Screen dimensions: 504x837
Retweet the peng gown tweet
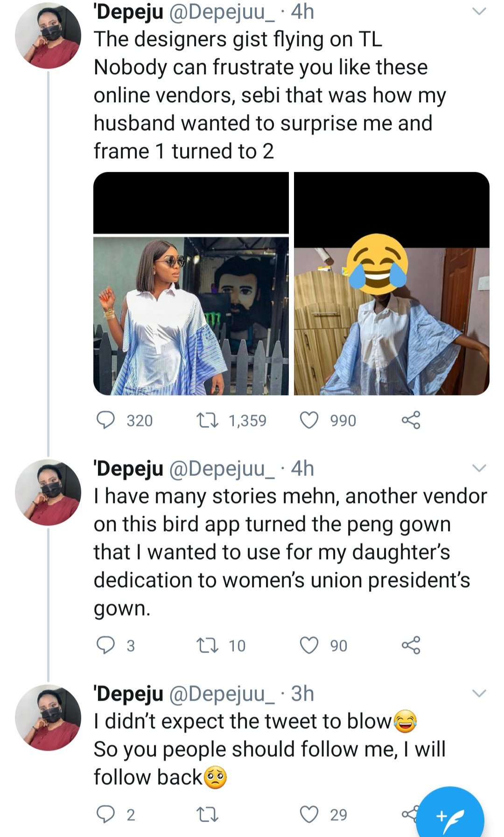(x=207, y=645)
